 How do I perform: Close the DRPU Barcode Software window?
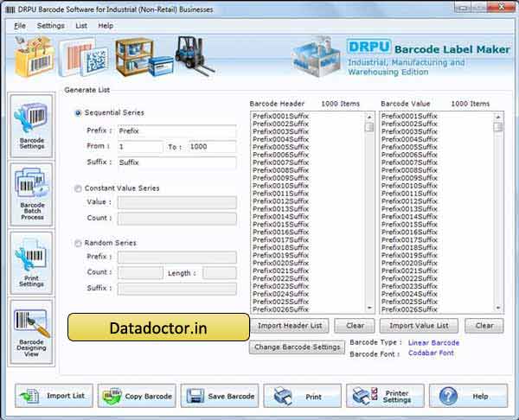pyautogui.click(x=502, y=7)
